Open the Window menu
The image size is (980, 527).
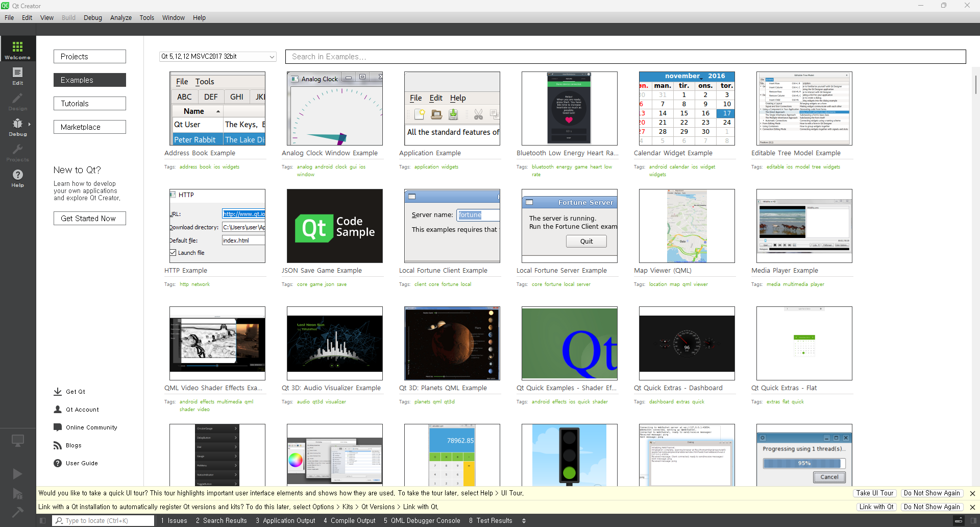(174, 17)
